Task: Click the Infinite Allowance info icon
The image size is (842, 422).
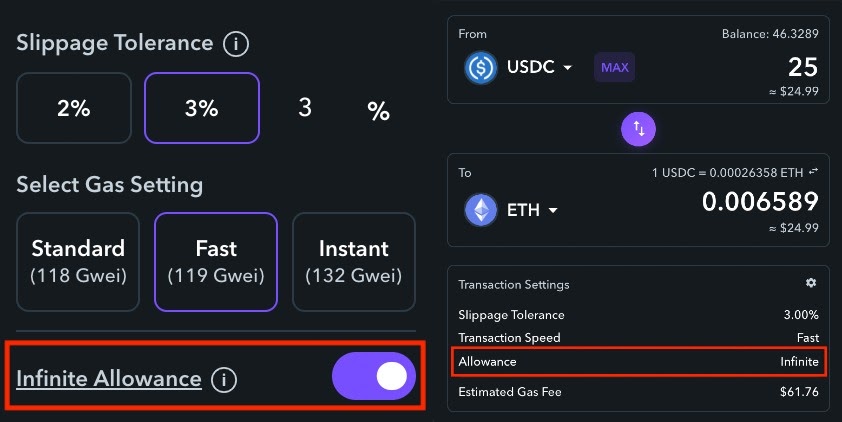Action: pyautogui.click(x=224, y=380)
